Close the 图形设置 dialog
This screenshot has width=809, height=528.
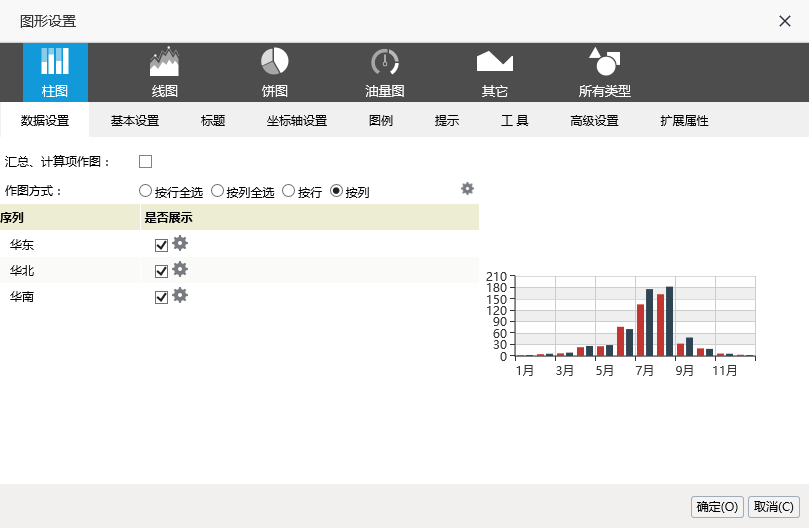pos(785,21)
